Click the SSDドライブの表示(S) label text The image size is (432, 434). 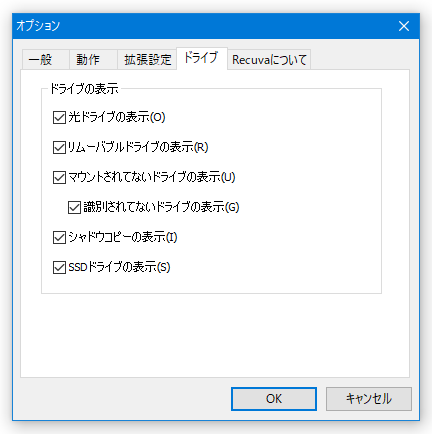point(119,267)
